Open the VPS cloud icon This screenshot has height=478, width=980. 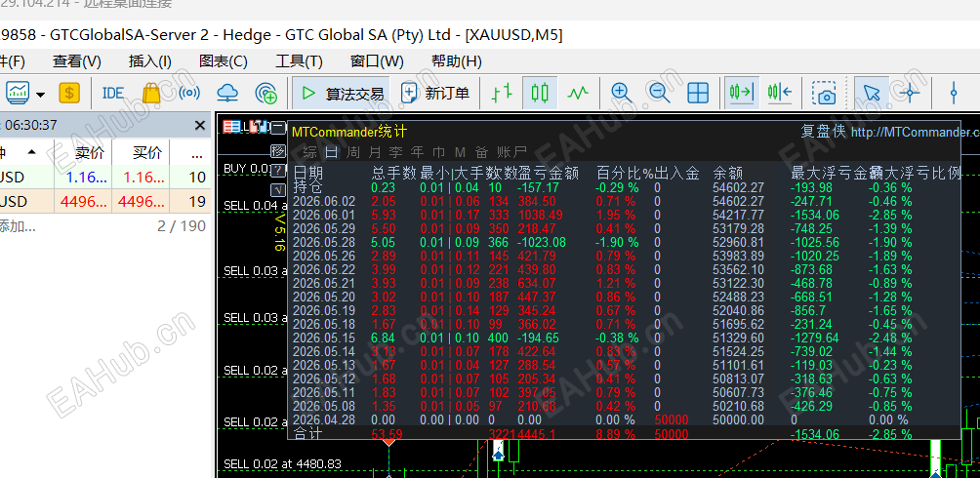click(227, 93)
